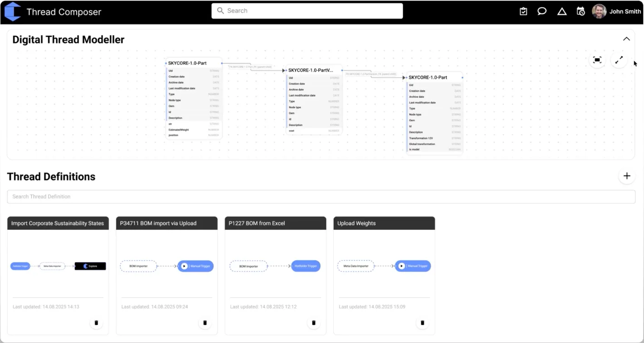Delete the Upload Weights thread

(x=423, y=323)
